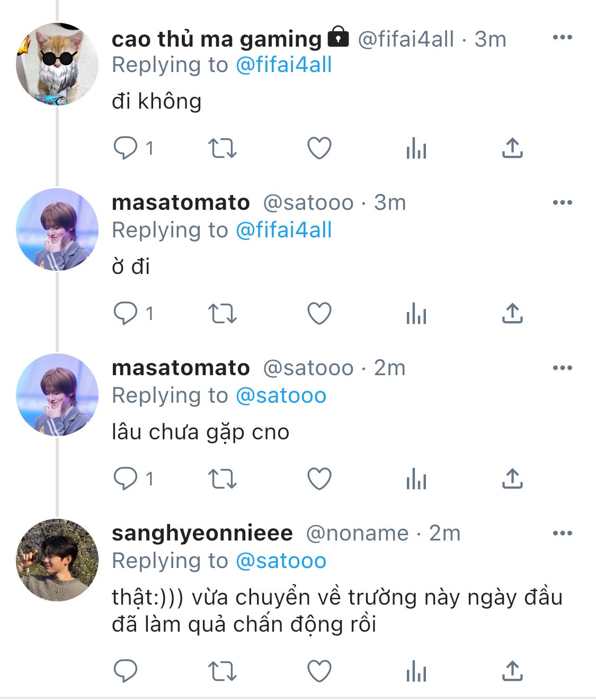Share sanghyeonnieee's tweet
Screen dimensions: 596x700
512,671
